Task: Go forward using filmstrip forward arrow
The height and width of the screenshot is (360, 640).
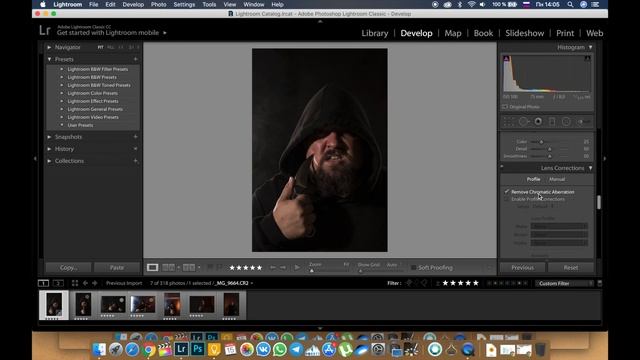Action: [x=95, y=283]
